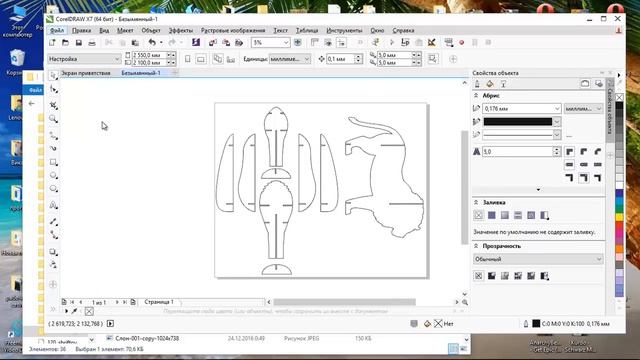Choose mitered corners outline option
640x360 pixels.
coord(570,152)
